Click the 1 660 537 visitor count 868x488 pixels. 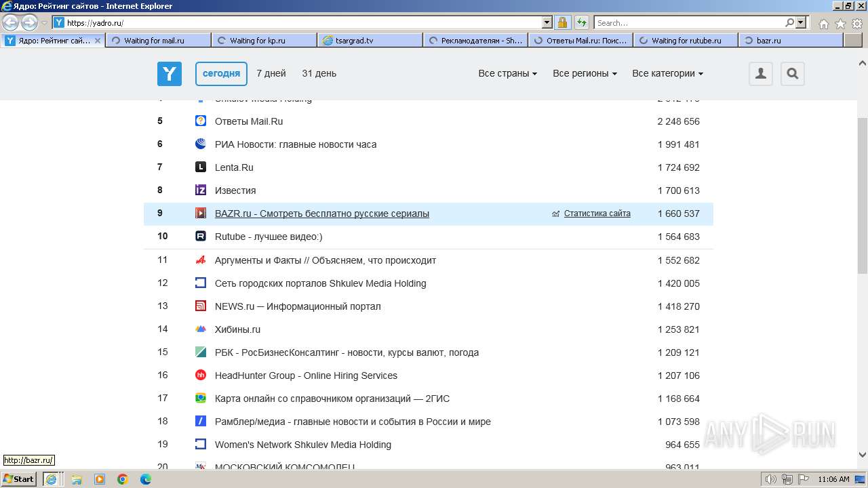pos(679,213)
